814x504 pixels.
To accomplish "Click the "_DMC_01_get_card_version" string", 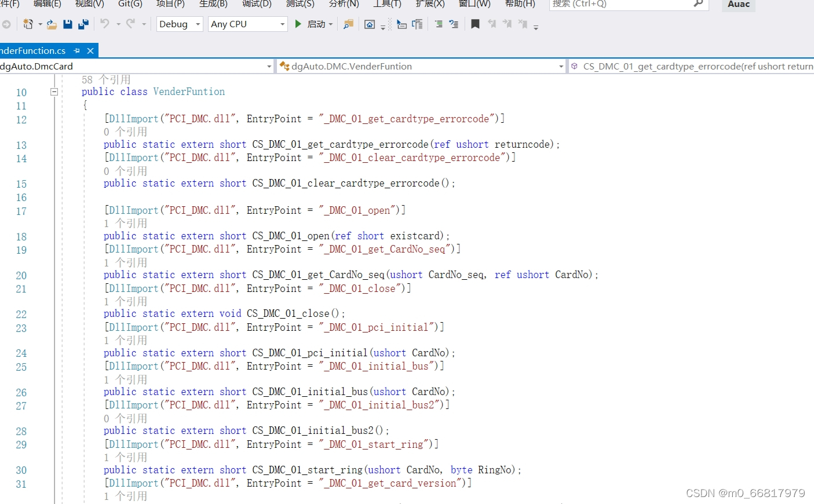I will coord(389,483).
